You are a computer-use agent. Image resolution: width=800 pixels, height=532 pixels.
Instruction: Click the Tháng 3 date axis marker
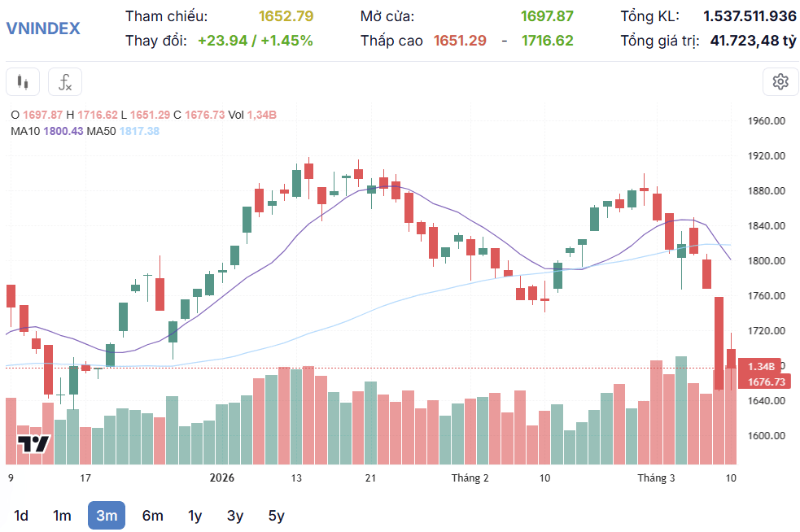[x=656, y=478]
